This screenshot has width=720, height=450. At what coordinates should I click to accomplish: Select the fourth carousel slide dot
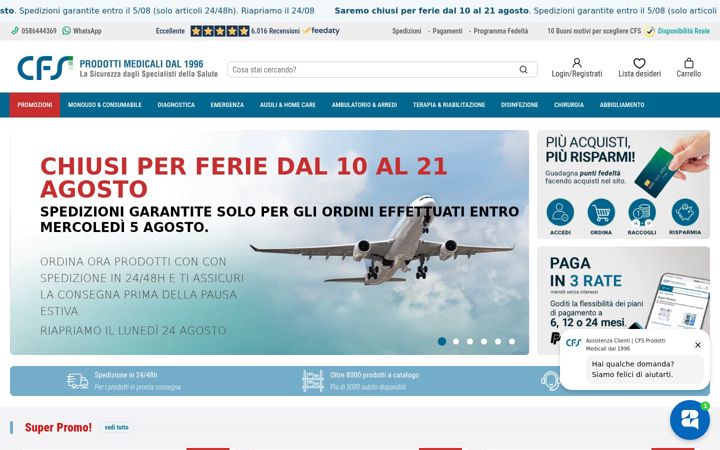(x=484, y=341)
